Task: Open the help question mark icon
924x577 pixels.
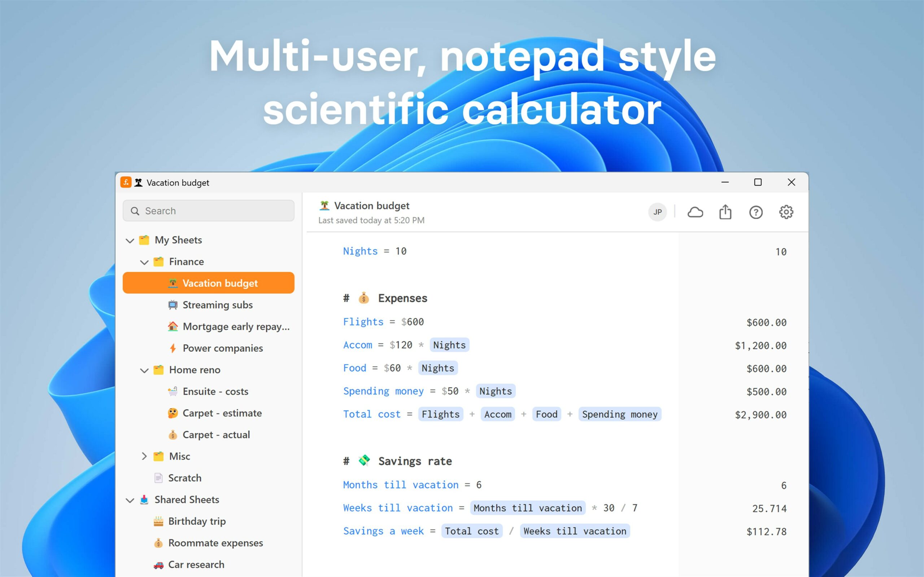Action: [755, 212]
